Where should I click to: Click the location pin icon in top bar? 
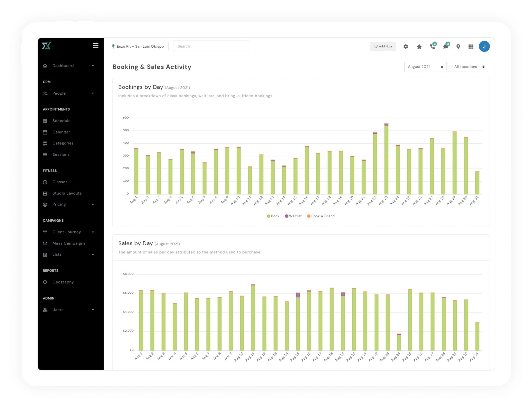(458, 47)
